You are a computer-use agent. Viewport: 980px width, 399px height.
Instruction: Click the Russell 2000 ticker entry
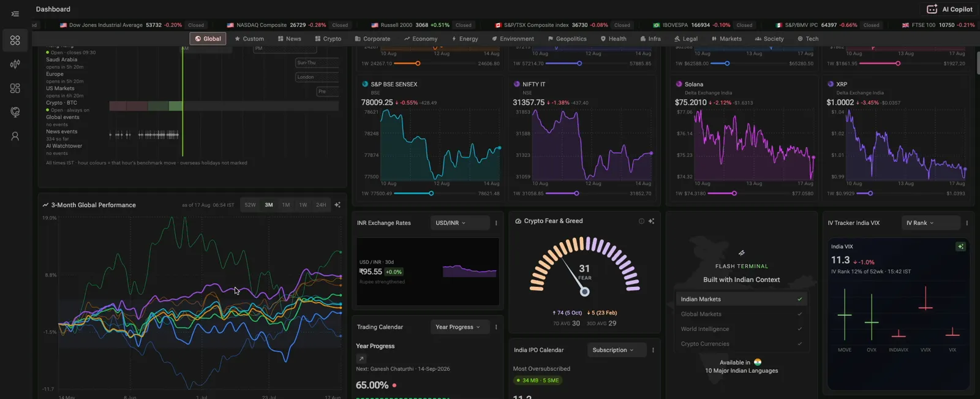(x=422, y=25)
